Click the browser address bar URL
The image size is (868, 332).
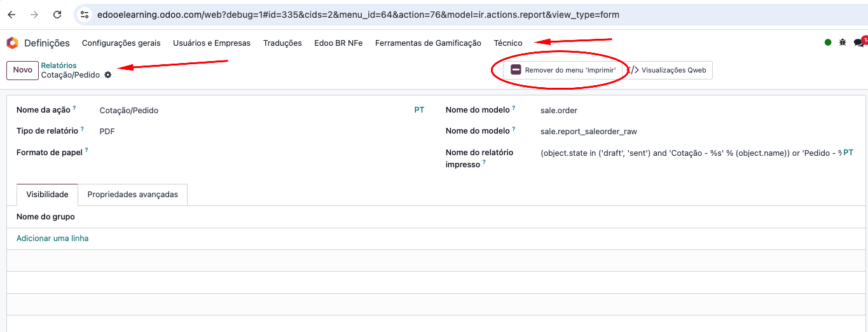(x=358, y=14)
